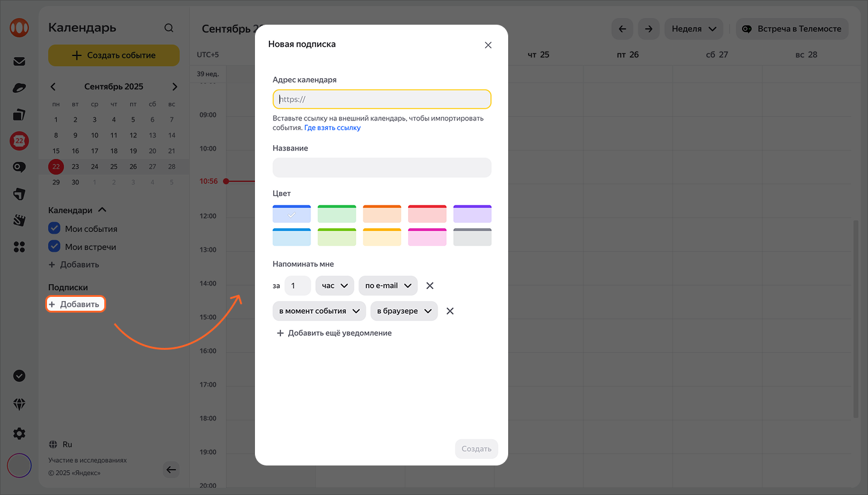Click the search magnifier icon near Календарь
This screenshot has height=495, width=868.
point(169,28)
